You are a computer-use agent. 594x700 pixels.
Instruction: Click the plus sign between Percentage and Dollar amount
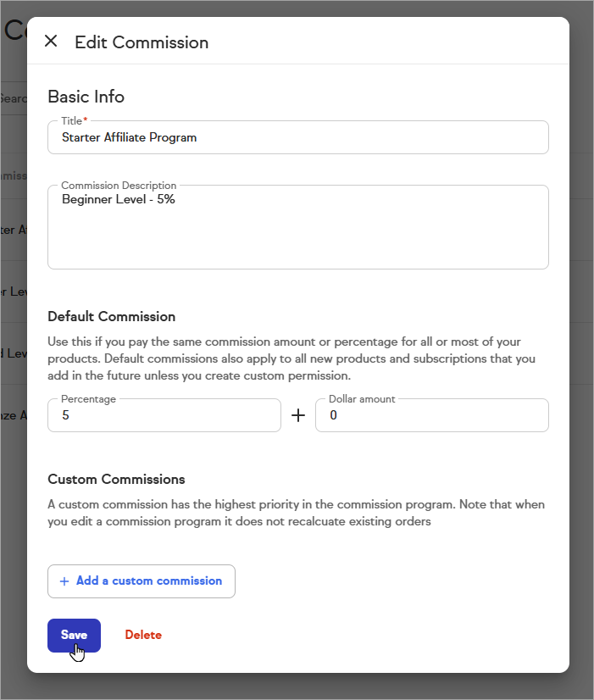(298, 416)
